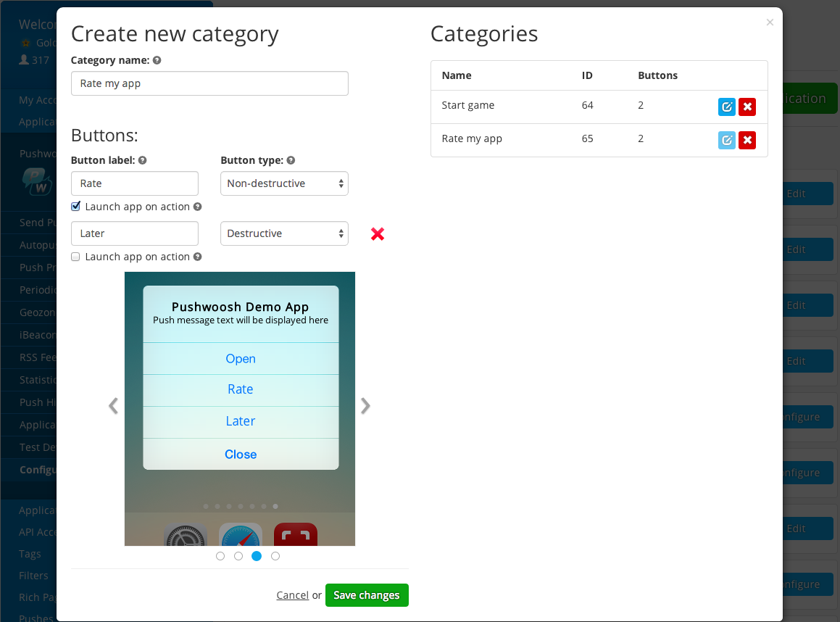This screenshot has height=622, width=840.
Task: Show help for Later's Launch app option
Action: [197, 257]
